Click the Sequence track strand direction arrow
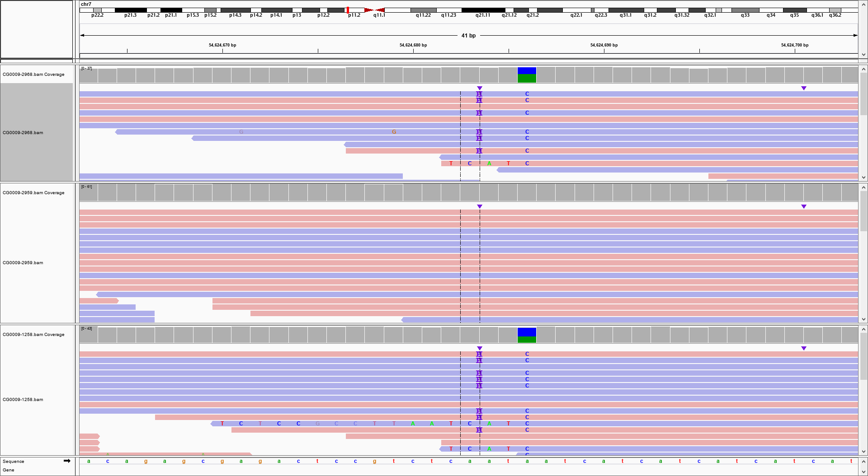The image size is (868, 476). 67,461
